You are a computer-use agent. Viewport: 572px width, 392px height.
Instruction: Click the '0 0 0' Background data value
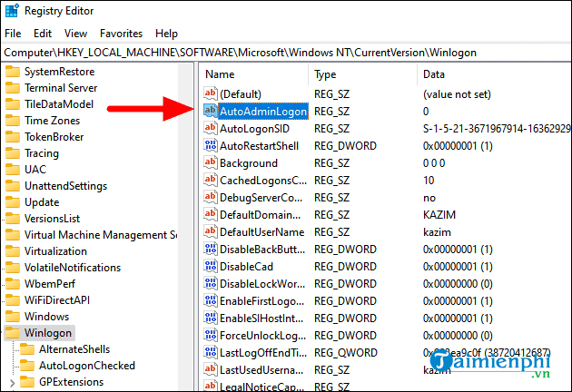(434, 163)
